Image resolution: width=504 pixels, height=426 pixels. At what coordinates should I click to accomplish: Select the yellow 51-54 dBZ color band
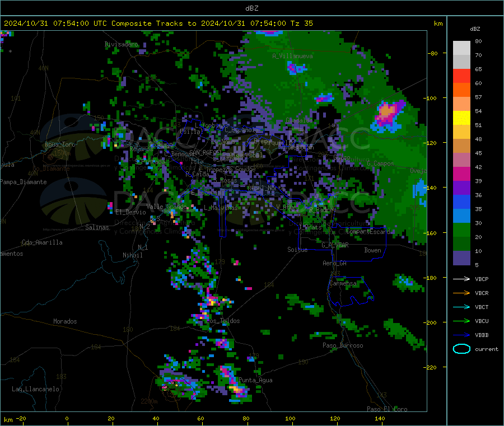coord(461,118)
